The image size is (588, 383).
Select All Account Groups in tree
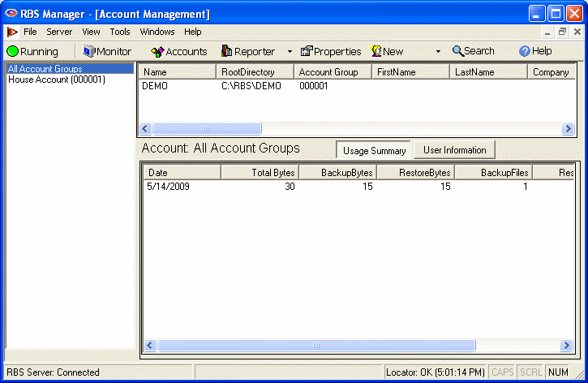(45, 69)
